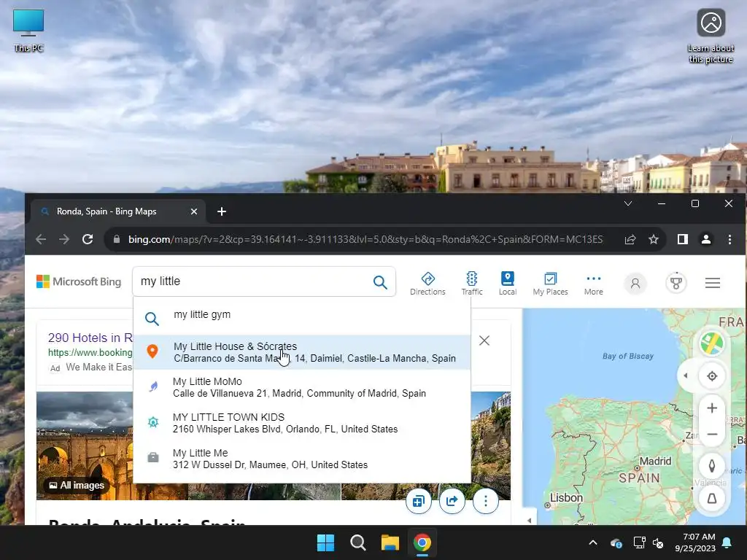Click the network display icon in the tray
Screen dimensions: 747x560
639,542
